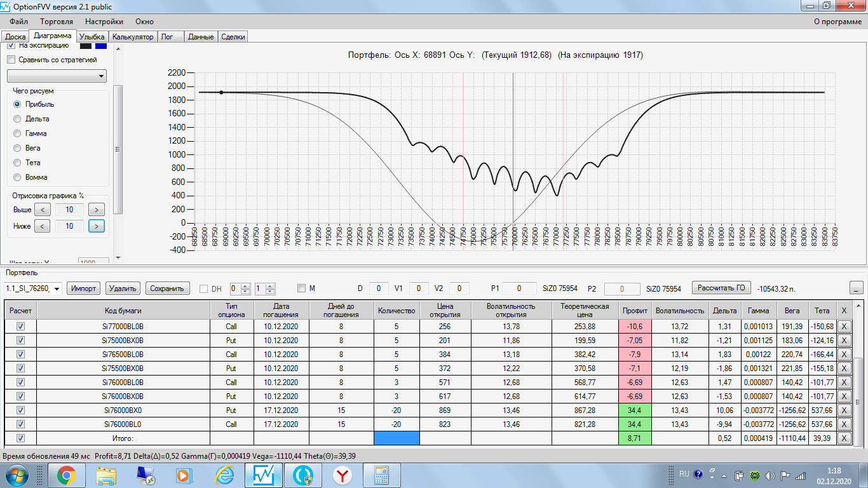
Task: Uncheck Расчет for the Si76000BX0 row
Action: coord(20,410)
